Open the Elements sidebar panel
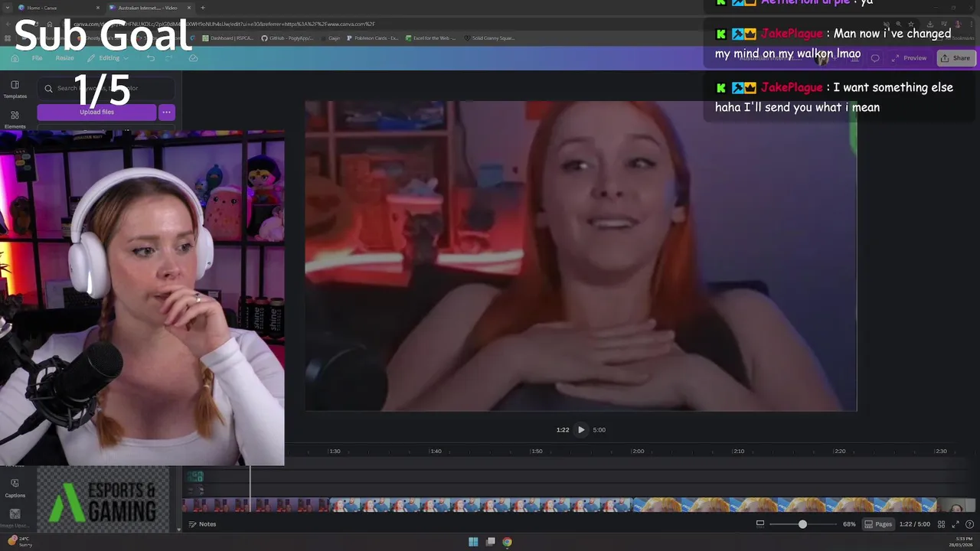Screen dimensions: 980x551 (x=15, y=119)
